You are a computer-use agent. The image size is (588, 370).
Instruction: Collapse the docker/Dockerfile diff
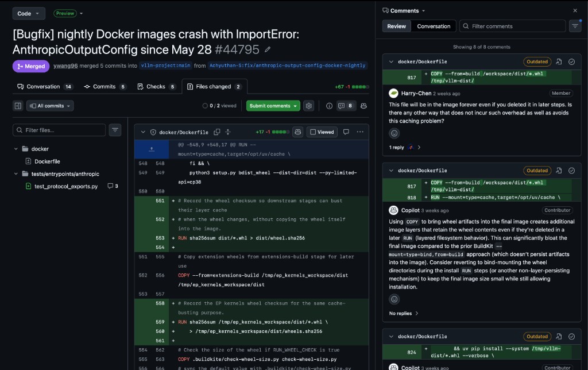(x=143, y=132)
